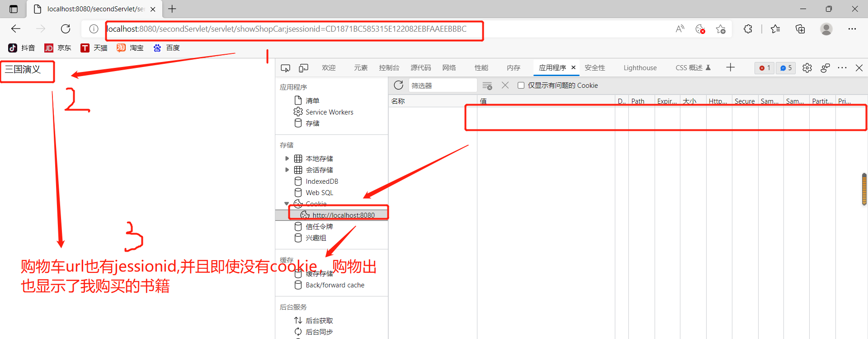Select 清单 manifest in sidebar
Image resolution: width=868 pixels, height=339 pixels.
pyautogui.click(x=312, y=100)
